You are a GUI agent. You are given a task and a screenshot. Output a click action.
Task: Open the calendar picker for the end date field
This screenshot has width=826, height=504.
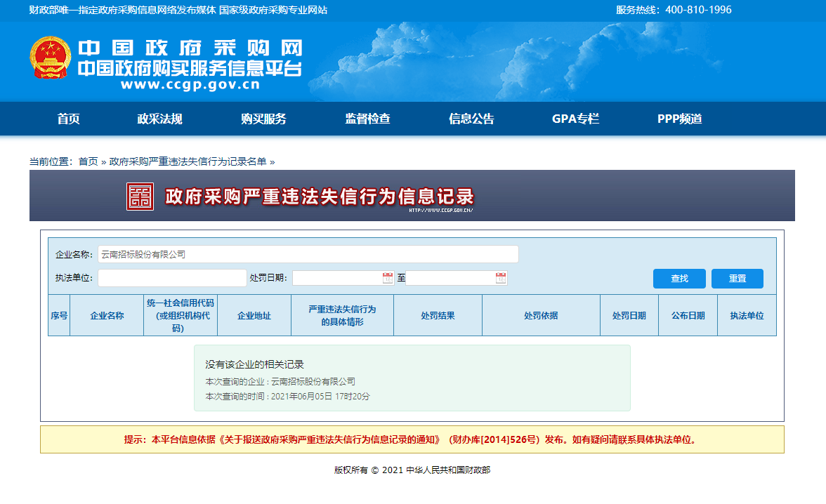point(499,277)
